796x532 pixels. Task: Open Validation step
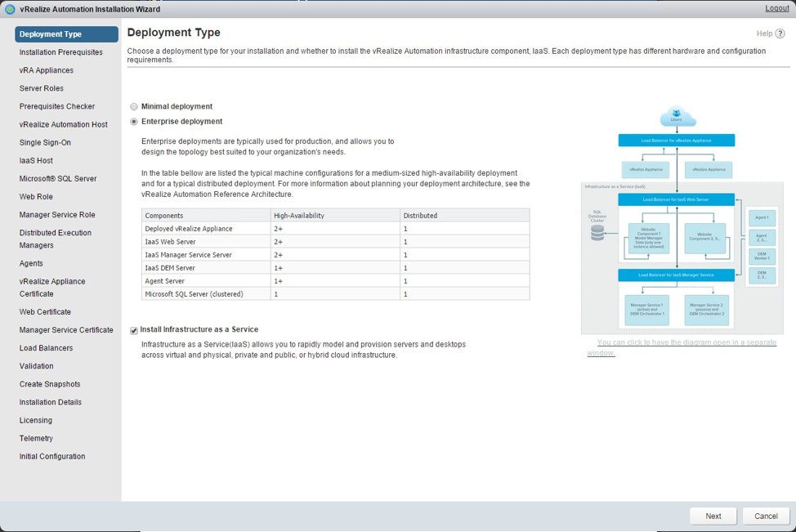[x=37, y=366]
